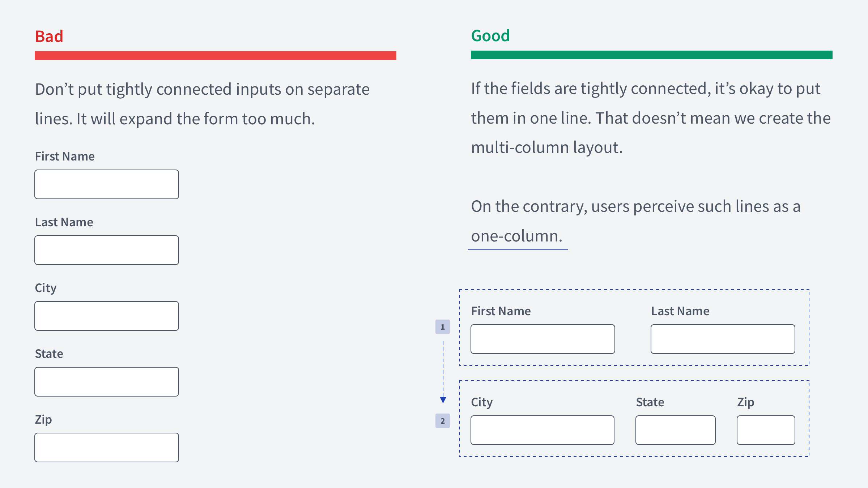Focus Last Name field in Good example
Screen dimensions: 868x488
tap(723, 339)
